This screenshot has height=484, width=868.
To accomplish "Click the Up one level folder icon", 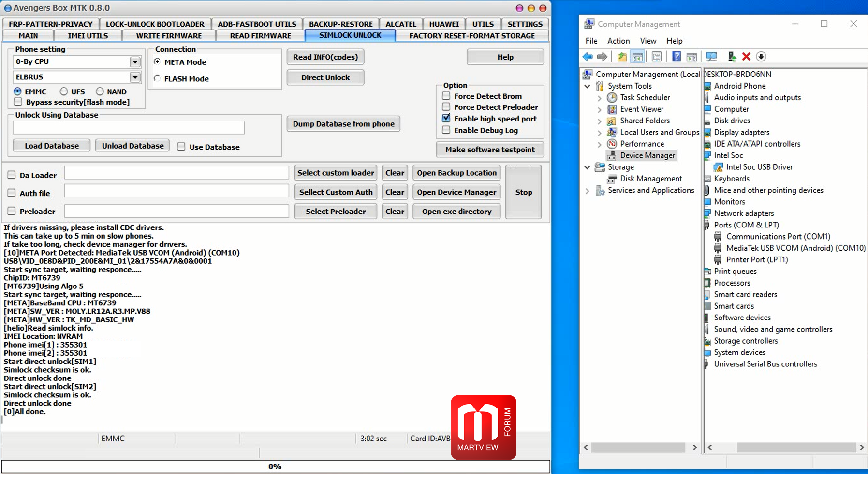I will [622, 57].
